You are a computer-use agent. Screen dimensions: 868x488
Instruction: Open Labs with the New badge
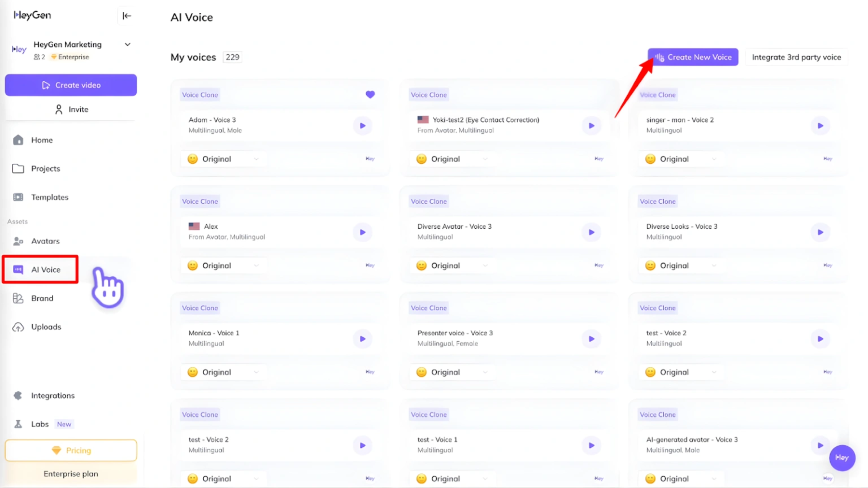pyautogui.click(x=40, y=424)
